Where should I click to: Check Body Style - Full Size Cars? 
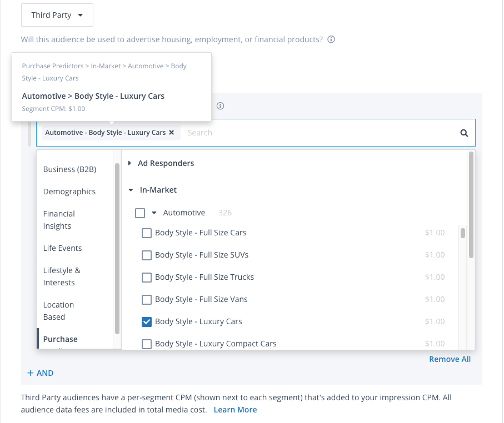[147, 233]
